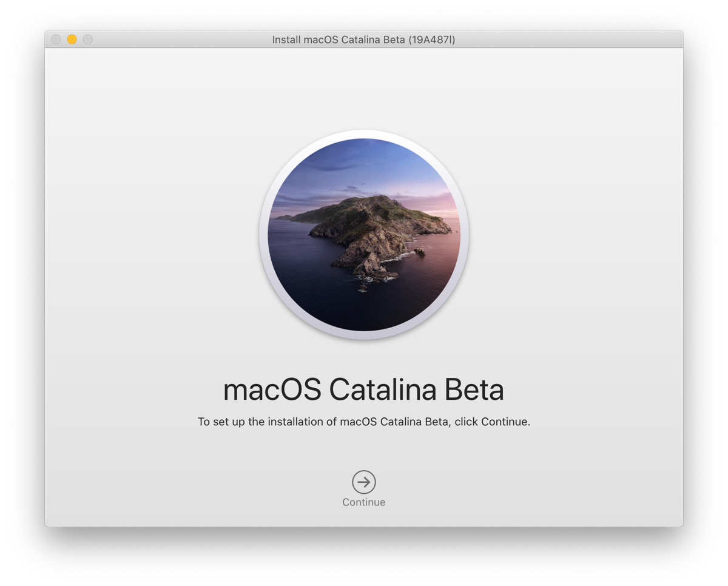Click the greyed-out close window button
This screenshot has height=586, width=728.
click(56, 39)
